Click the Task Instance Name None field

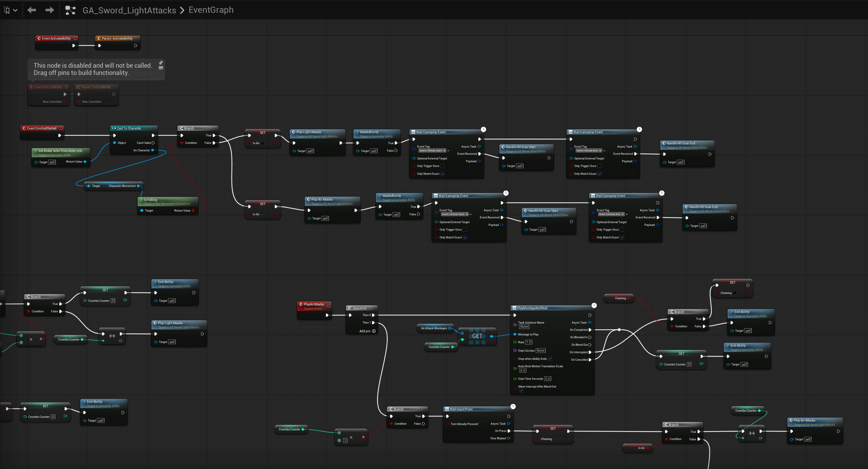pyautogui.click(x=524, y=326)
